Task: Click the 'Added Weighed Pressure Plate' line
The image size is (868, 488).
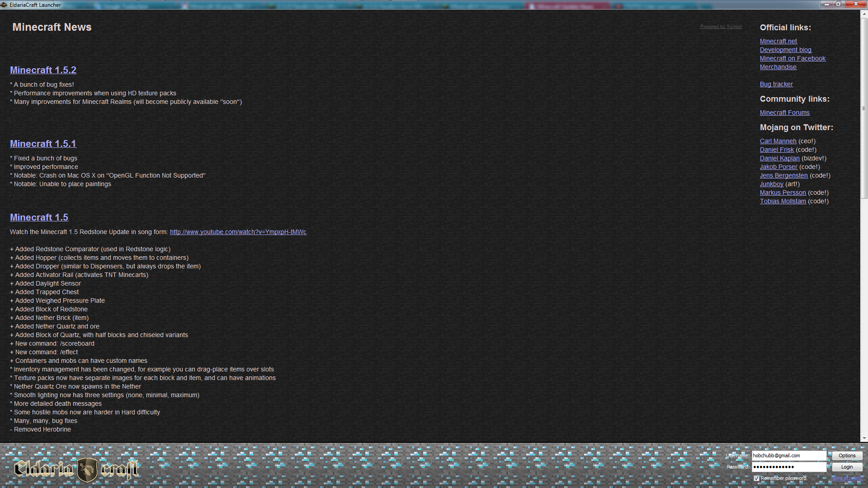Action: [57, 300]
